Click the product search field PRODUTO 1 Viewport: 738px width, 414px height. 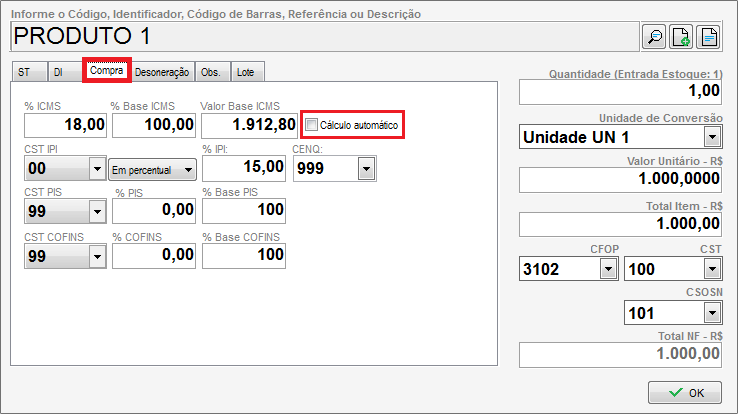click(325, 36)
